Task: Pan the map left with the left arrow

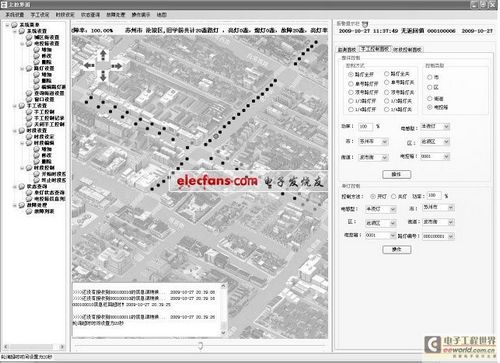Action: tap(89, 66)
